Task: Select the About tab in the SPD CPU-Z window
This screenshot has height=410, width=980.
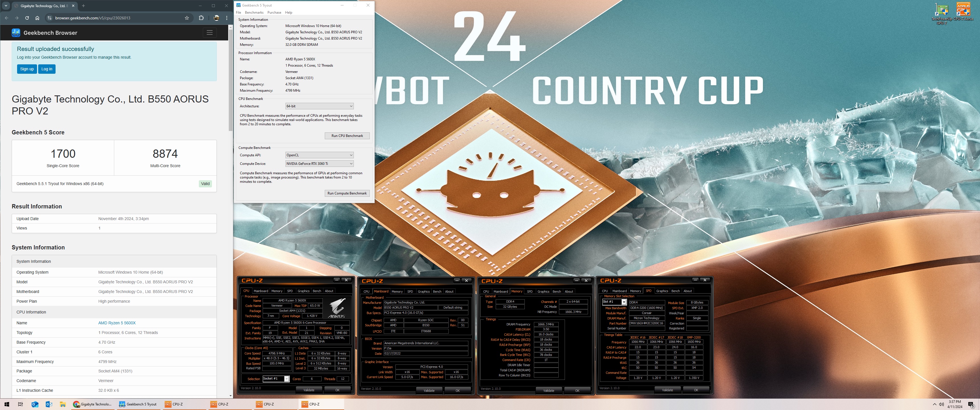Action: click(687, 291)
